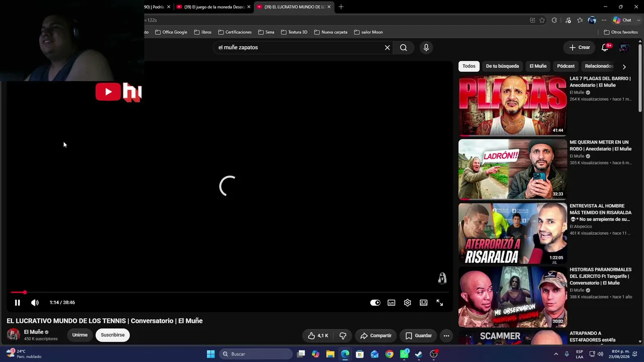Screen dimensions: 644x362
Task: Open the Copilot Chat button
Action: tap(622, 20)
